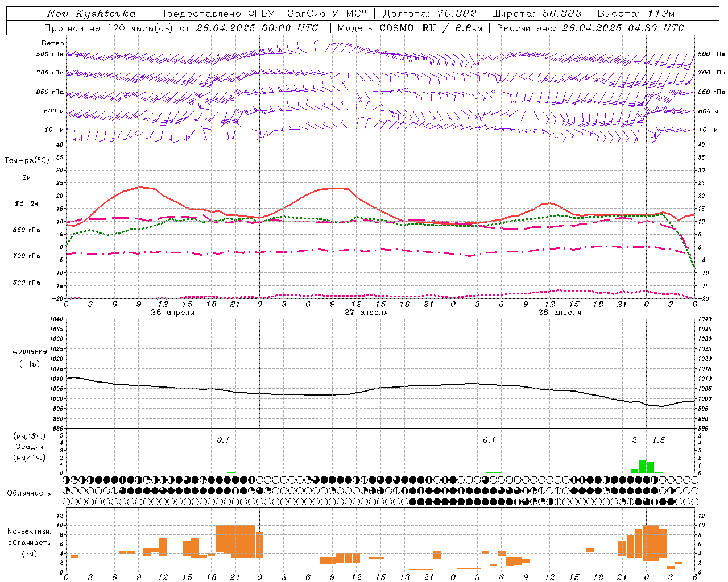Click the tallest green precipitation bar
The height and width of the screenshot is (582, 728).
(x=642, y=467)
